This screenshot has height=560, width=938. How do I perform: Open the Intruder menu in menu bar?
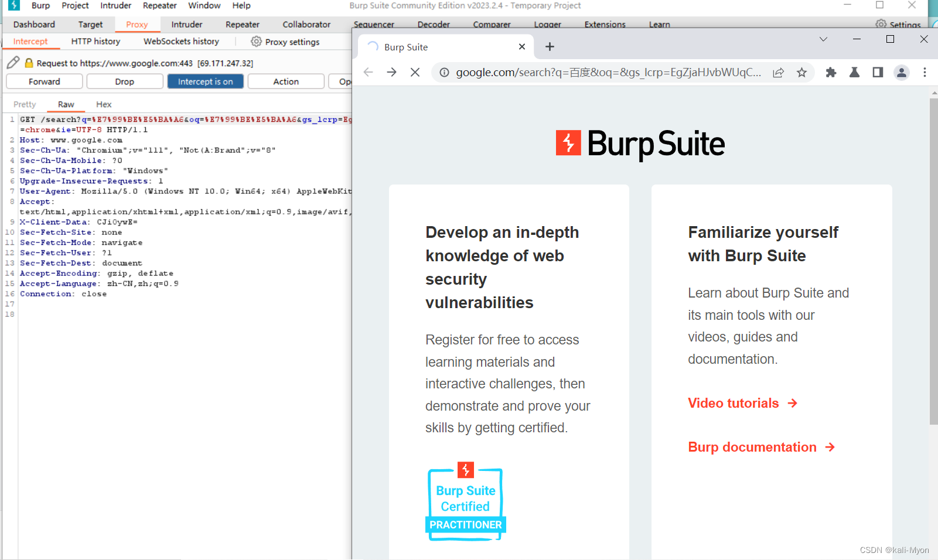(116, 5)
